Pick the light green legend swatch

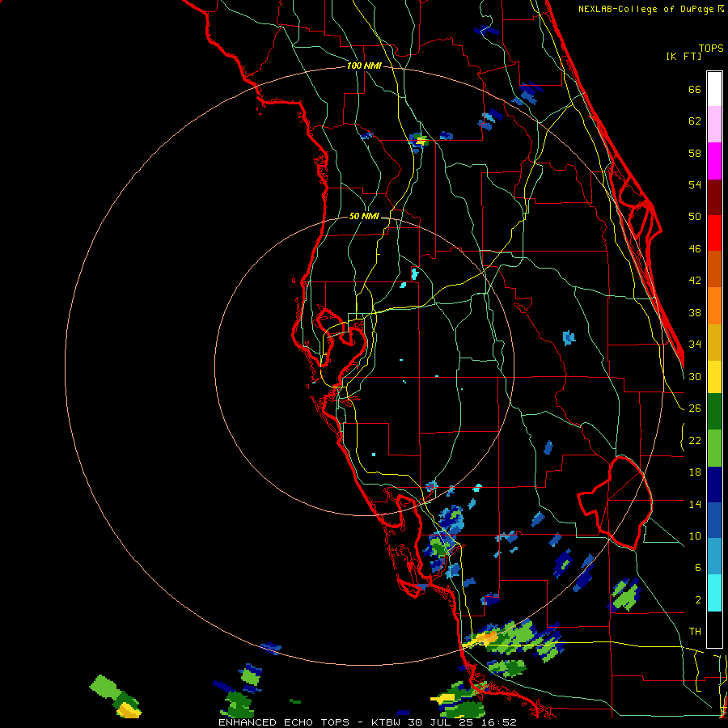[x=714, y=448]
